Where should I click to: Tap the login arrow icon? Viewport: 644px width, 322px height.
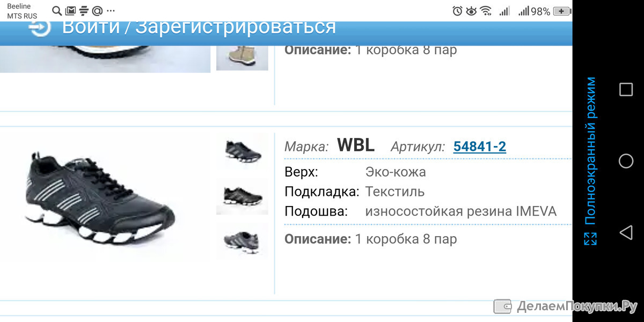point(40,28)
